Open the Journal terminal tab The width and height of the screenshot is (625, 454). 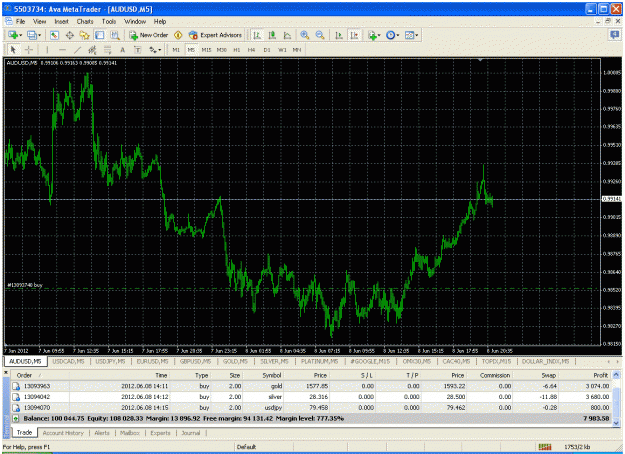tap(191, 433)
